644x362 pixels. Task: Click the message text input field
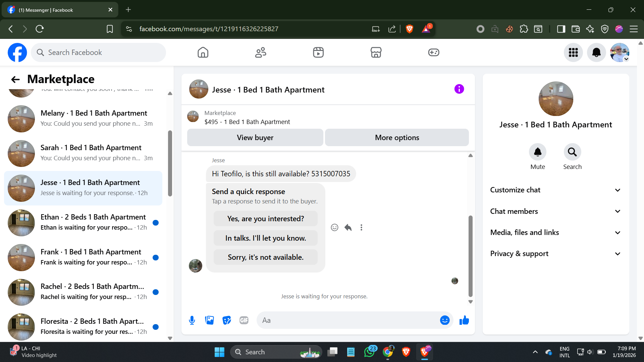(349, 320)
